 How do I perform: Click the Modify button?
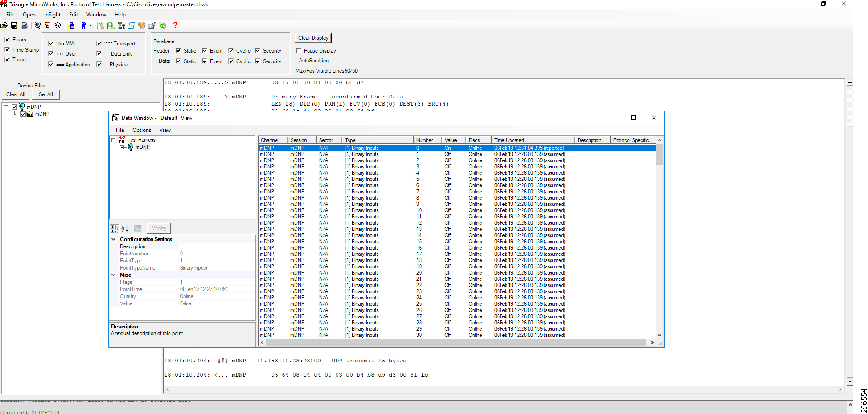[x=159, y=228]
